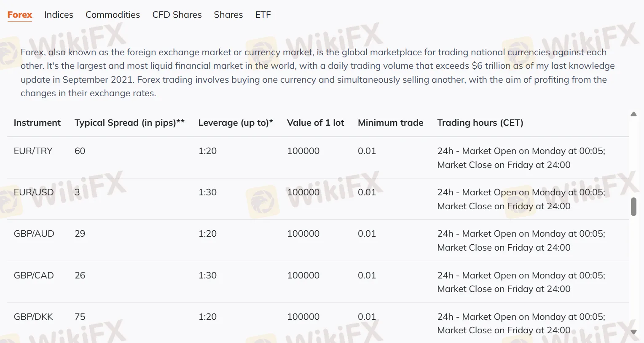The image size is (644, 343).
Task: Select the currently active Forex tab
Action: [19, 14]
